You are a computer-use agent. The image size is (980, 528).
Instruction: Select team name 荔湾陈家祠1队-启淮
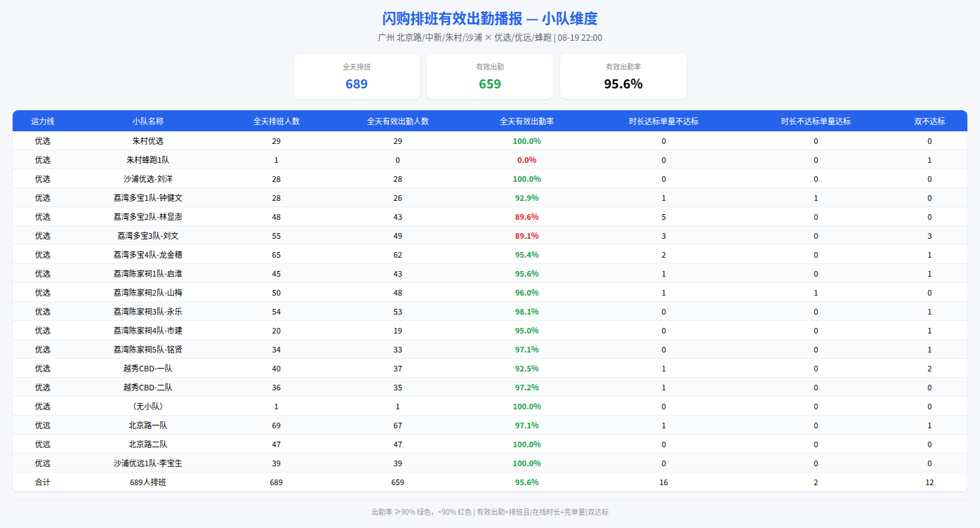[148, 274]
